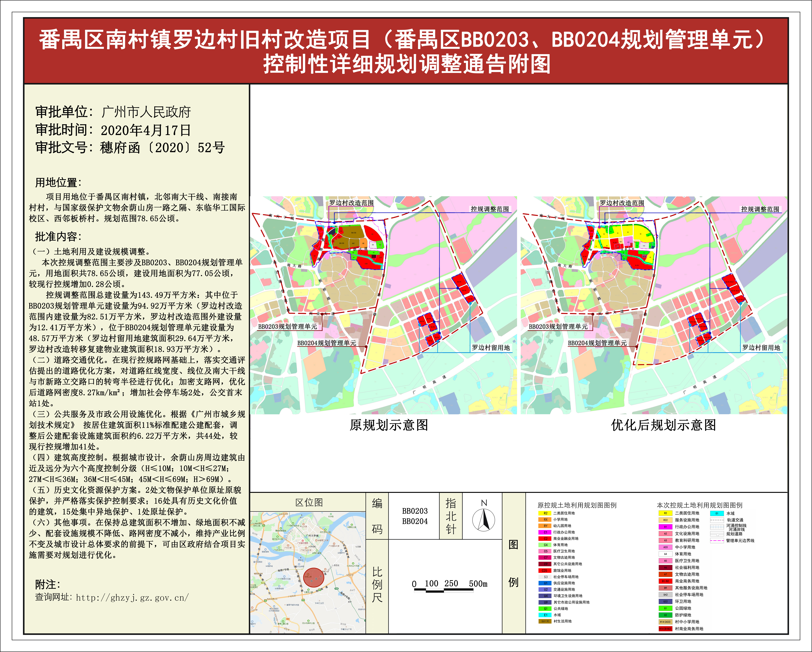Select the 审批单位 广州市人民政府 line
The image size is (812, 652).
click(x=113, y=112)
